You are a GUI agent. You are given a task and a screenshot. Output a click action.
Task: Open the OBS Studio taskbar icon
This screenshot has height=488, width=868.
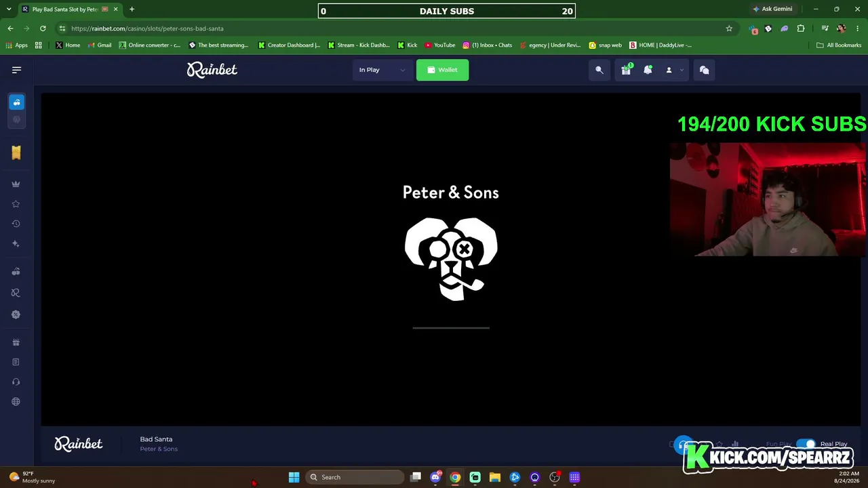[x=555, y=477]
